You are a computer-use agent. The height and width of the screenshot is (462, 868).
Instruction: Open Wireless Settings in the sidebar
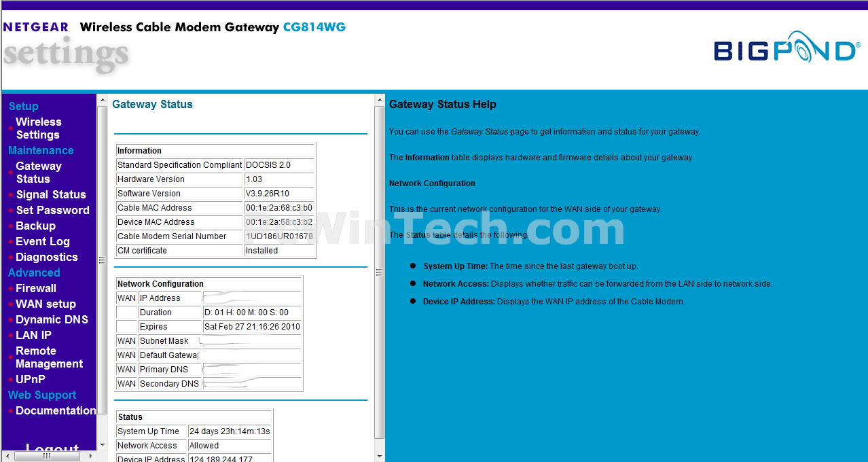coord(39,128)
